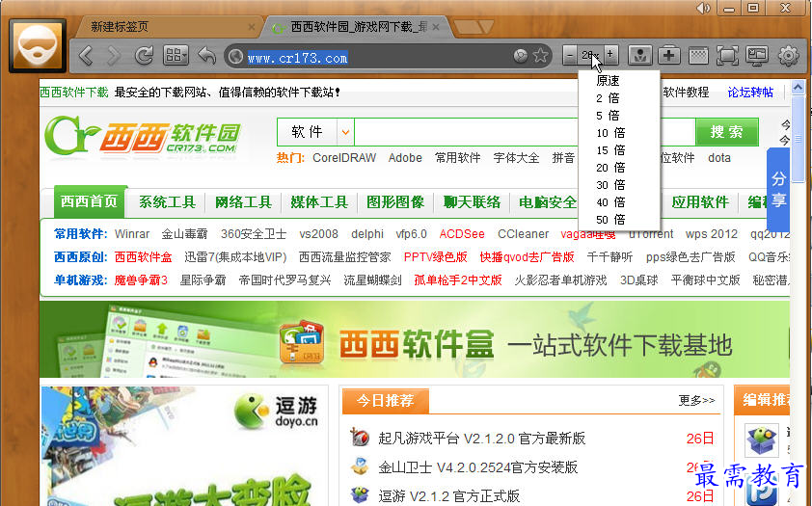Click the checkered window toolbar icon
Image resolution: width=812 pixels, height=506 pixels.
(x=698, y=55)
